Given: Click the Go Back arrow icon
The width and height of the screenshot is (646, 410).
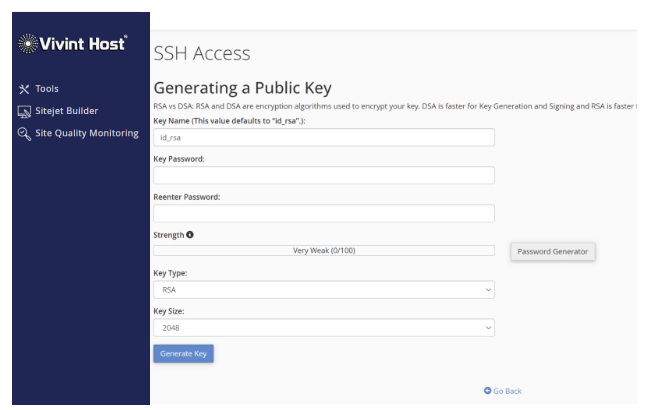Looking at the screenshot, I should coord(487,391).
